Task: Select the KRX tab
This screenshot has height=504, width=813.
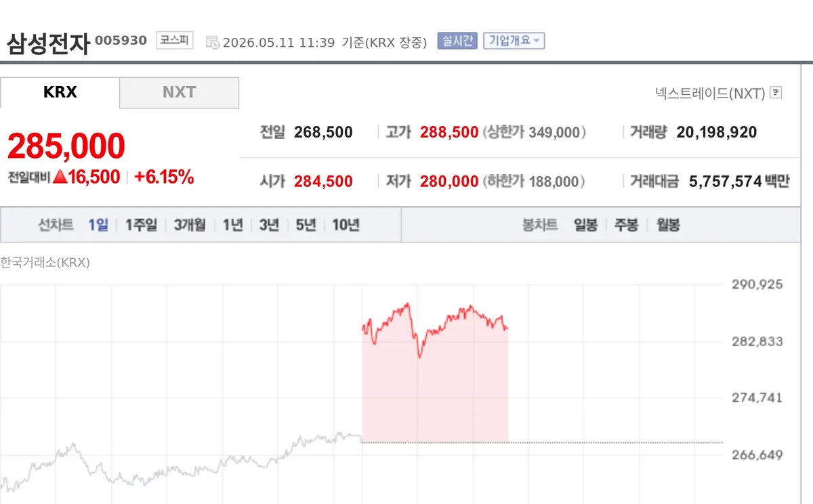Action: (60, 93)
